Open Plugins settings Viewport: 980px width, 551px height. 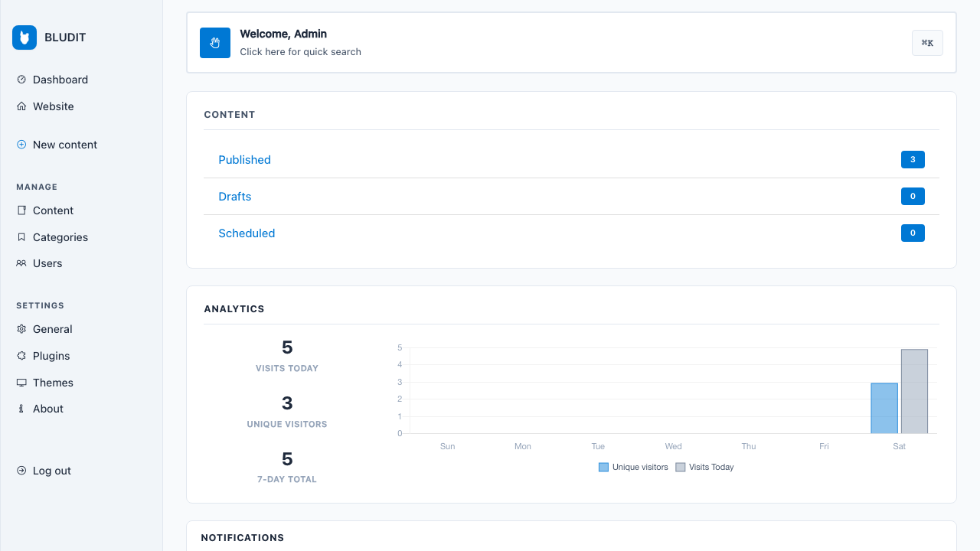coord(51,356)
